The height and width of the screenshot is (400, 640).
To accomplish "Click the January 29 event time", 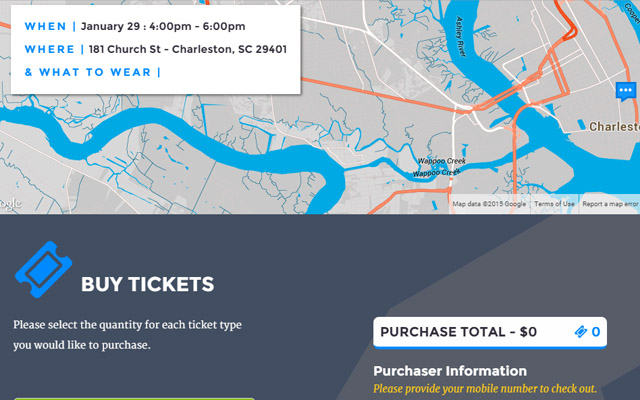I will coord(163,26).
